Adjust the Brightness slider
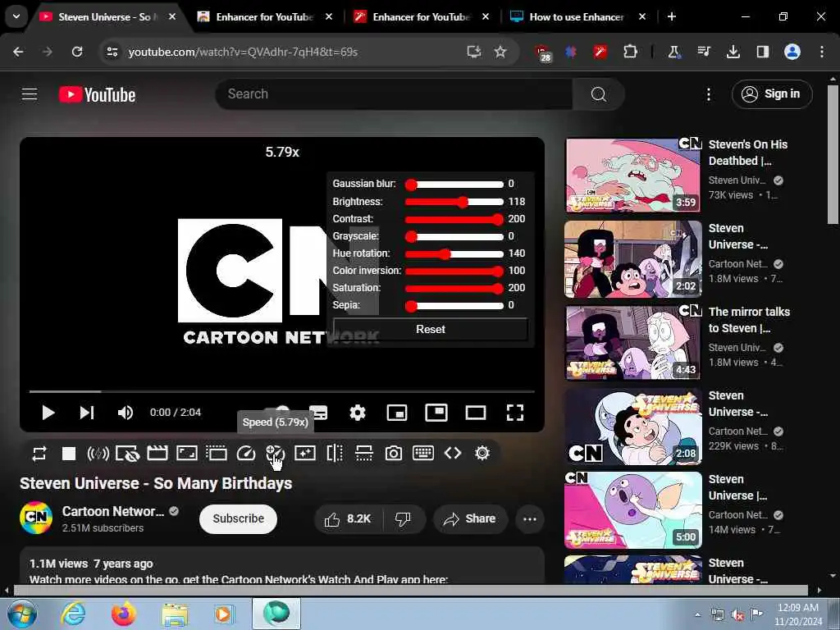Image resolution: width=840 pixels, height=630 pixels. 454,202
